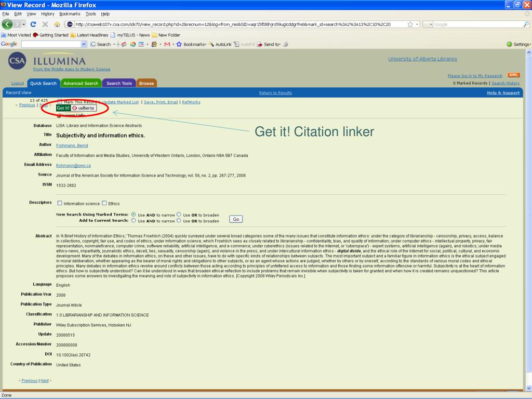Open the back/forward history dropdown arrow
Viewport: 532px width, 399px height.
[24, 24]
